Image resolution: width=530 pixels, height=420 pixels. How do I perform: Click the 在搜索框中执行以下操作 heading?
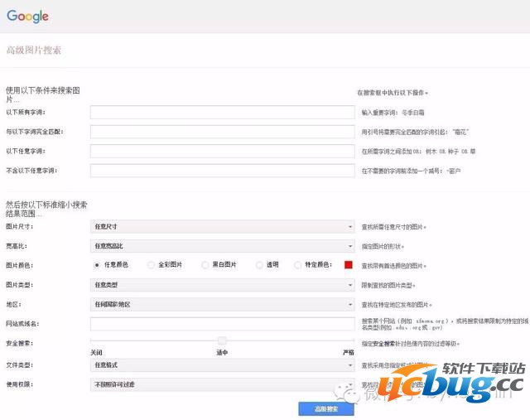[x=393, y=93]
